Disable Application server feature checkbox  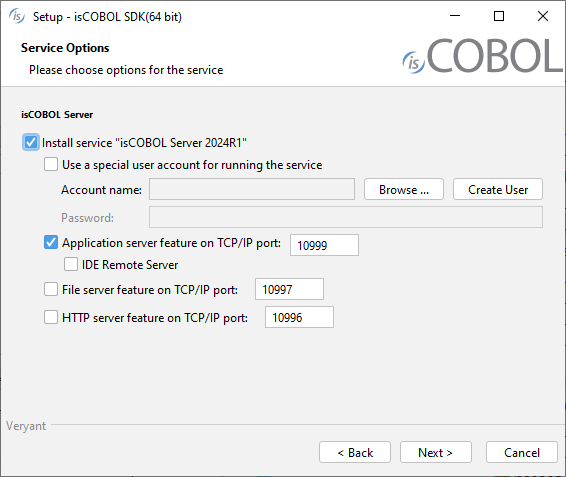[x=51, y=242]
